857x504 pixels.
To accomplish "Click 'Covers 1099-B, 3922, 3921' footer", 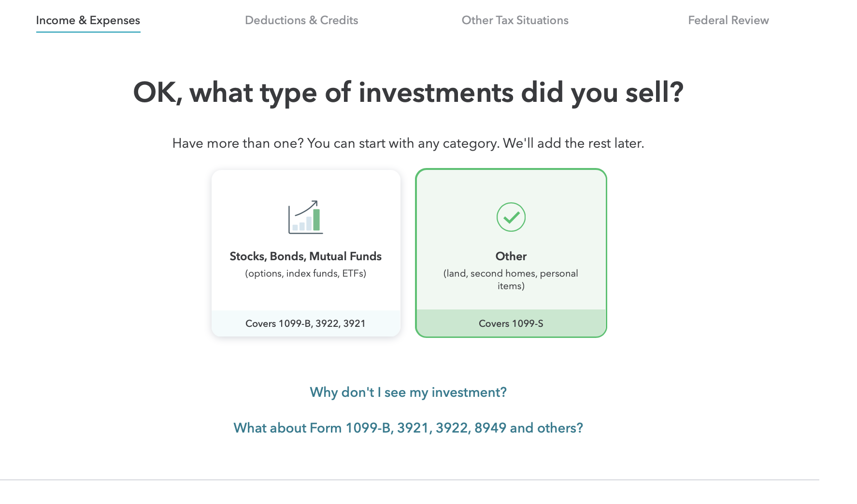I will coord(305,323).
